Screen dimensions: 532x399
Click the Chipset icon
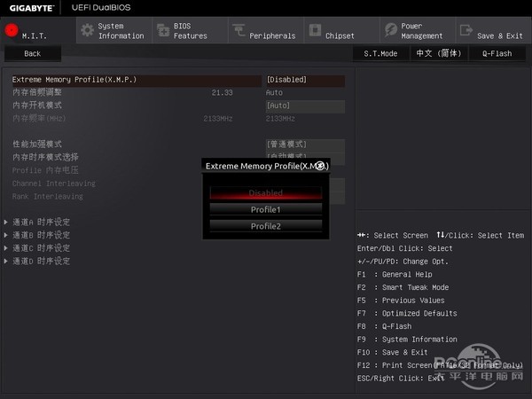pyautogui.click(x=315, y=30)
